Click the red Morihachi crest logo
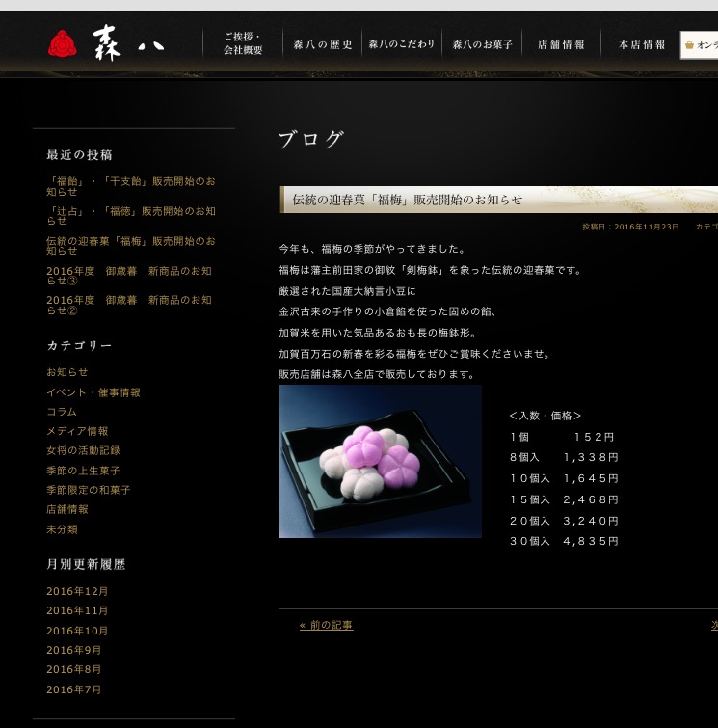The height and width of the screenshot is (728, 718). tap(63, 43)
